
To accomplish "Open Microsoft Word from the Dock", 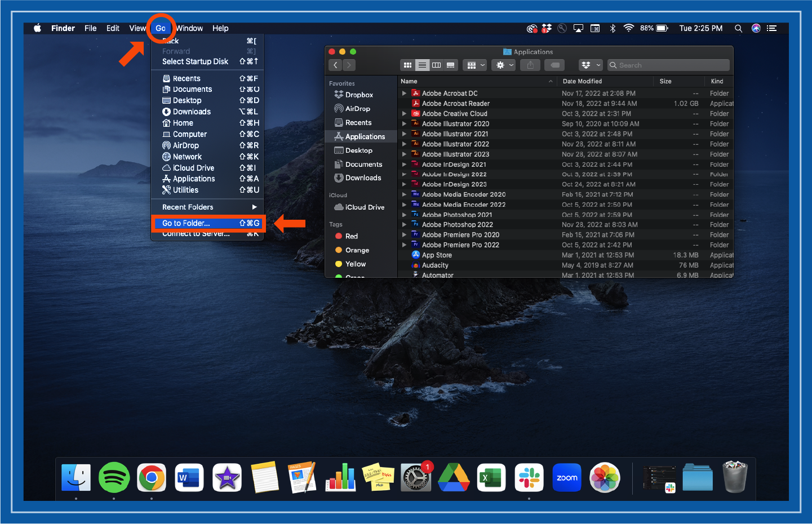I will pos(189,478).
